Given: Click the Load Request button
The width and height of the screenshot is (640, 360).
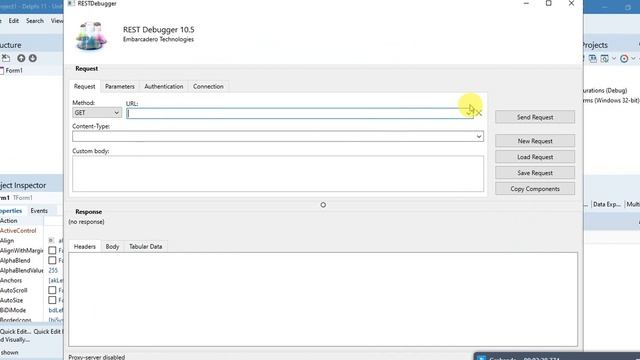Looking at the screenshot, I should 535,157.
